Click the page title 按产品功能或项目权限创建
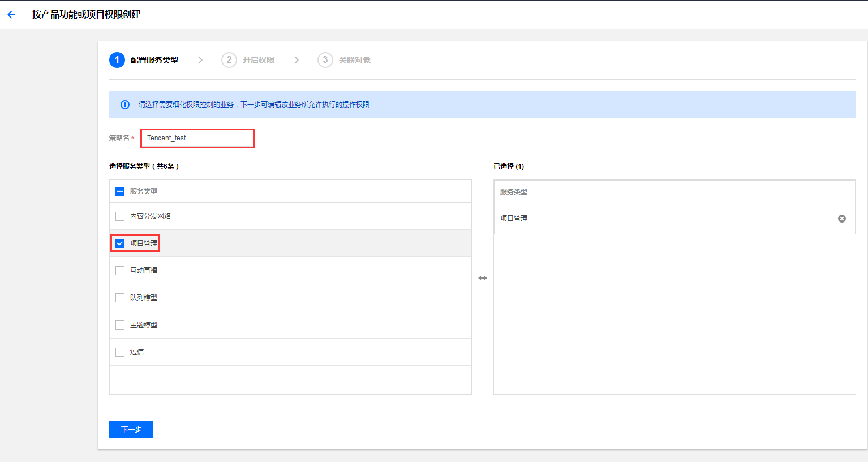This screenshot has width=868, height=462. (87, 15)
